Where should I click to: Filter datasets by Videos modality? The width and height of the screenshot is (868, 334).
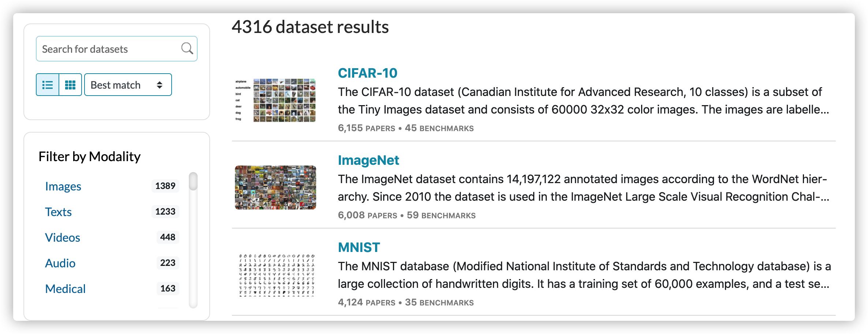point(63,238)
